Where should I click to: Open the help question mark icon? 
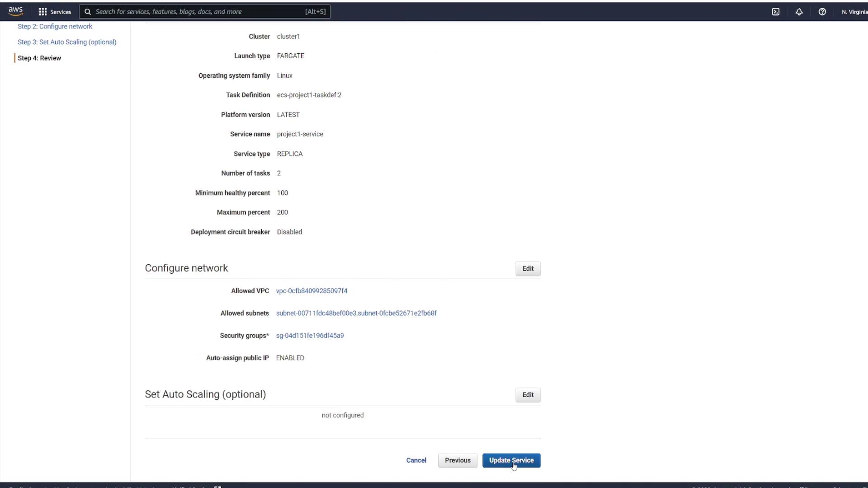[x=822, y=12]
